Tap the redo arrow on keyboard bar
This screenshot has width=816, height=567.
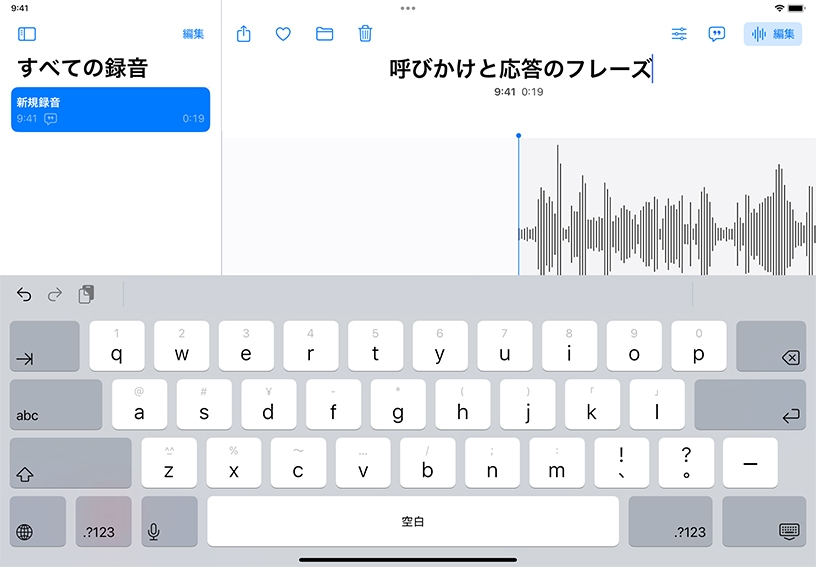pyautogui.click(x=55, y=294)
